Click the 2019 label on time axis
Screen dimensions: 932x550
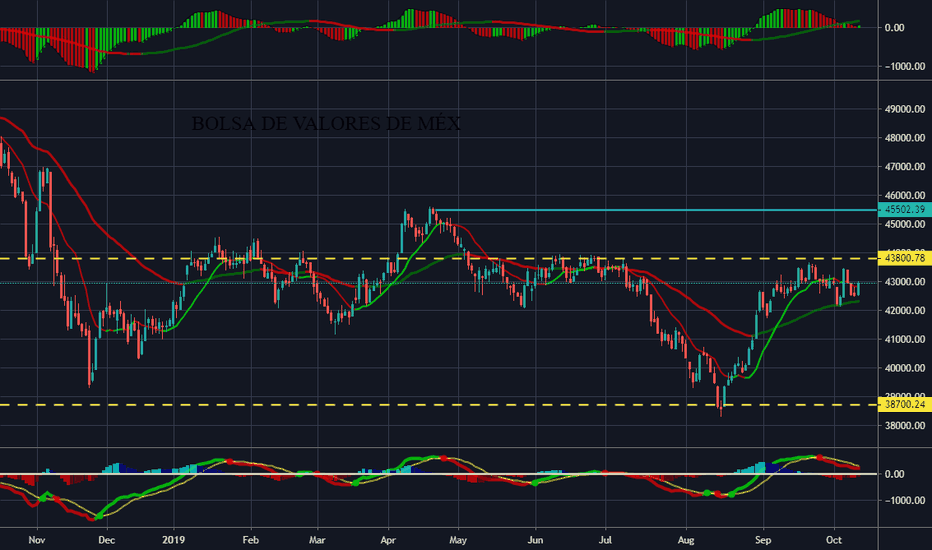point(174,540)
